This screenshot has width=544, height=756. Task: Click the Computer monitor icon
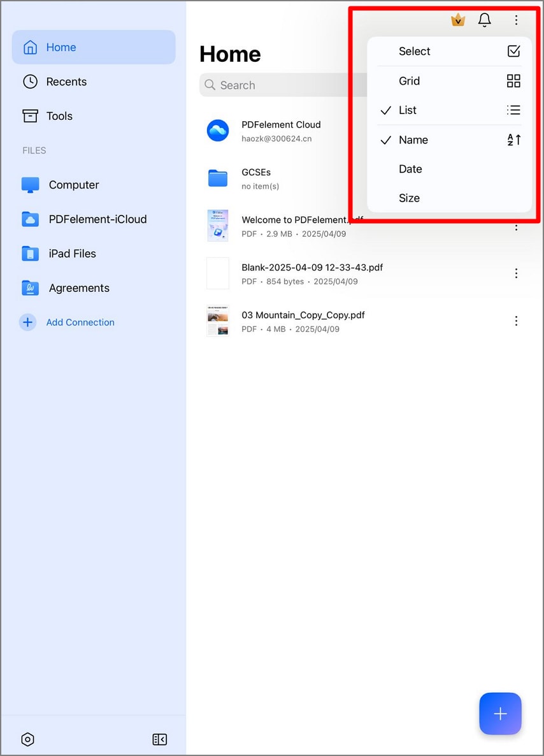(x=31, y=185)
